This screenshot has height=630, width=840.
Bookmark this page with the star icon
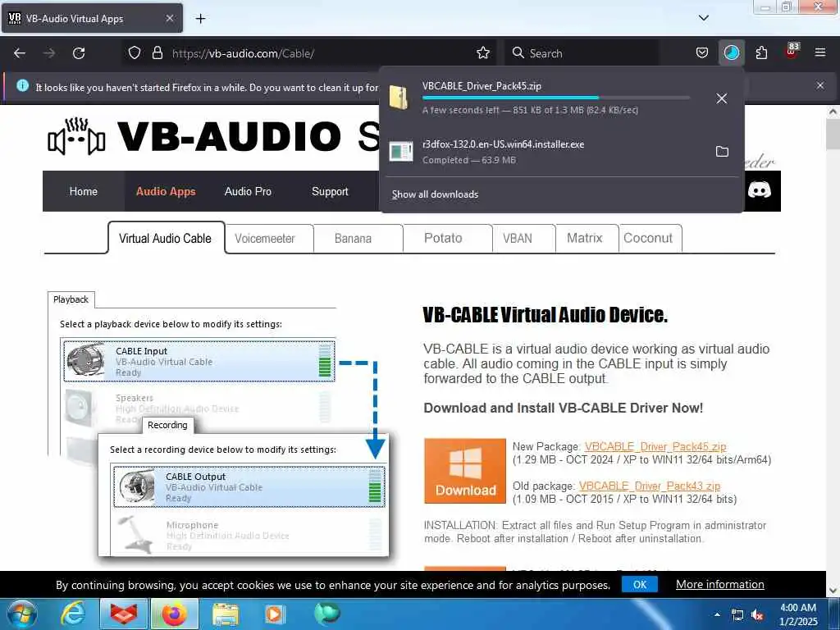482,53
